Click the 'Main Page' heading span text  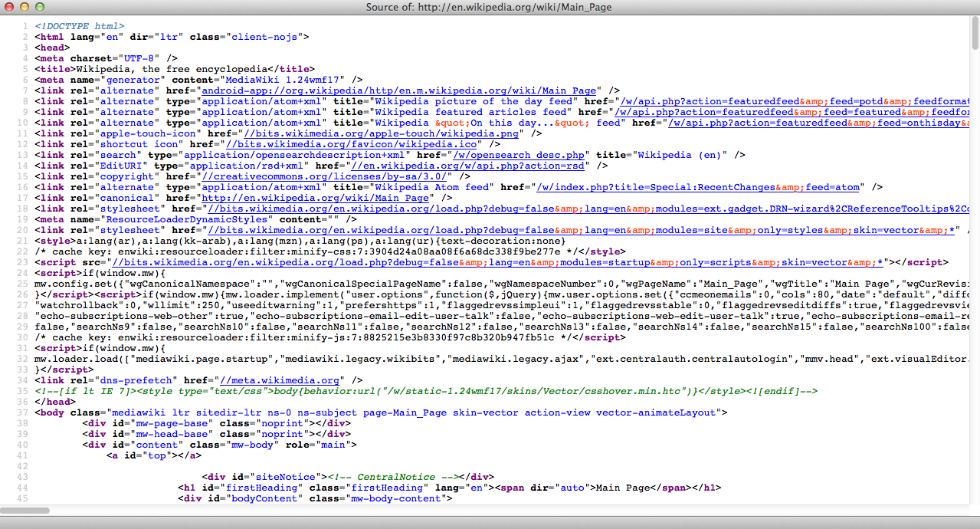[x=623, y=488]
